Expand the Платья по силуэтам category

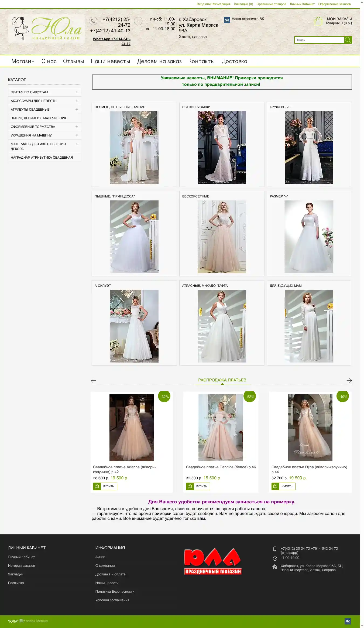click(77, 92)
